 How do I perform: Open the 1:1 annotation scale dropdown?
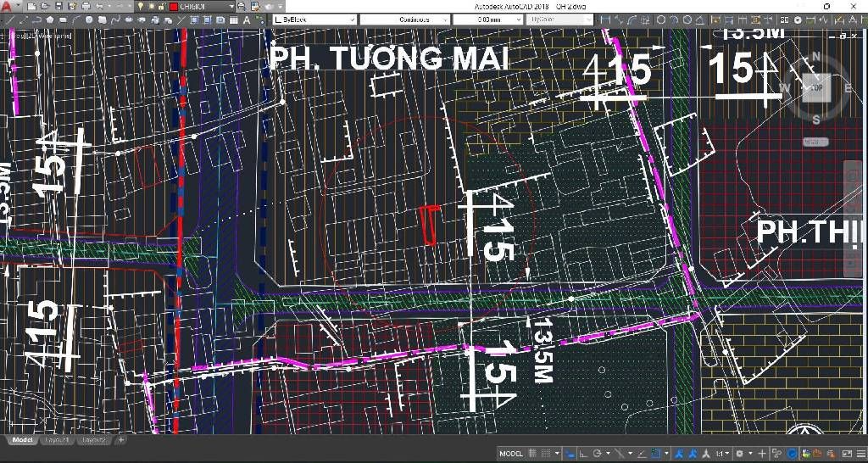click(x=722, y=454)
